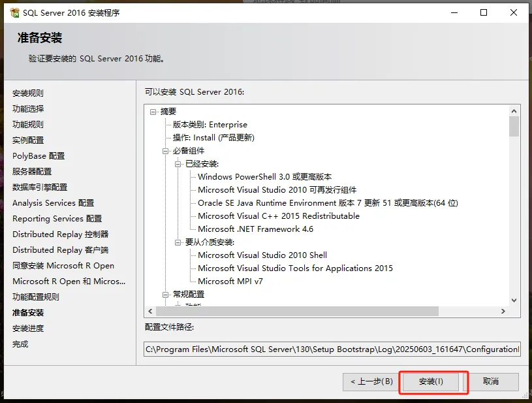Select the 版本类别: Enterprise tree row

[x=210, y=125]
